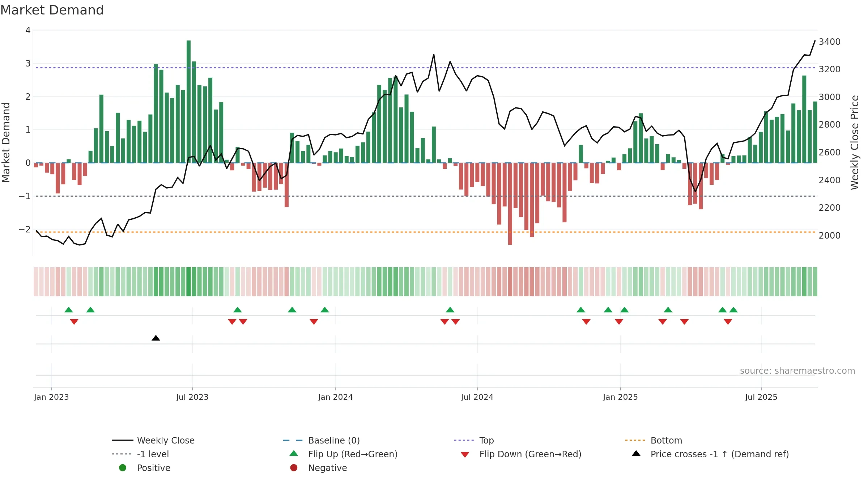Screen dimensions: 868x488
Task: Click the green Positive circle in the legend
Action: [x=123, y=468]
